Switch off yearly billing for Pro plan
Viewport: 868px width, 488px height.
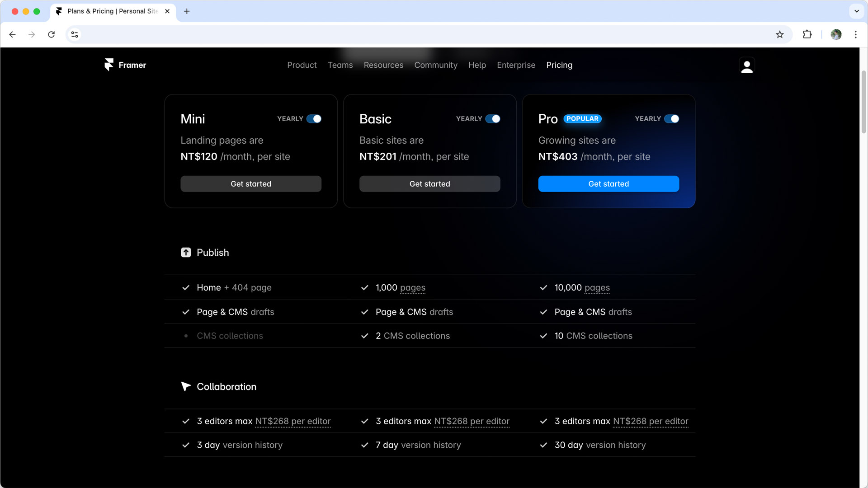point(671,119)
